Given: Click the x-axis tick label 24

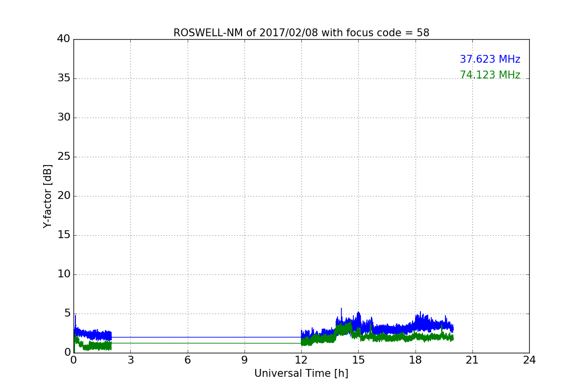Looking at the screenshot, I should (x=529, y=360).
